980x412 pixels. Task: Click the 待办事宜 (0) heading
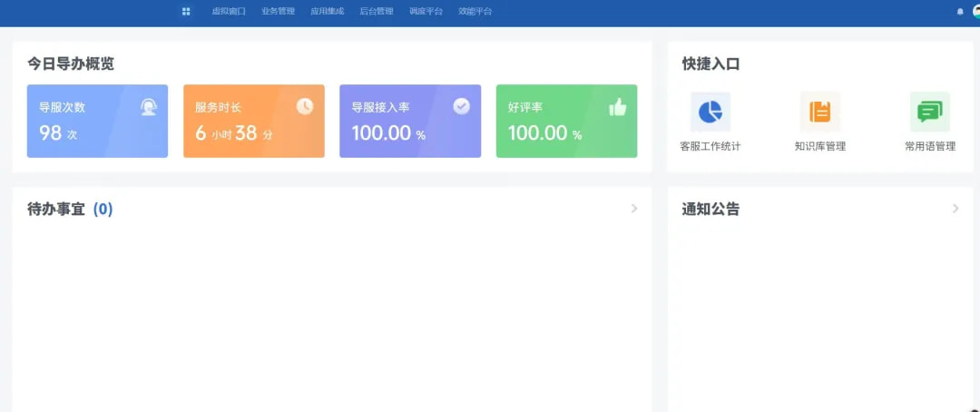pyautogui.click(x=70, y=210)
